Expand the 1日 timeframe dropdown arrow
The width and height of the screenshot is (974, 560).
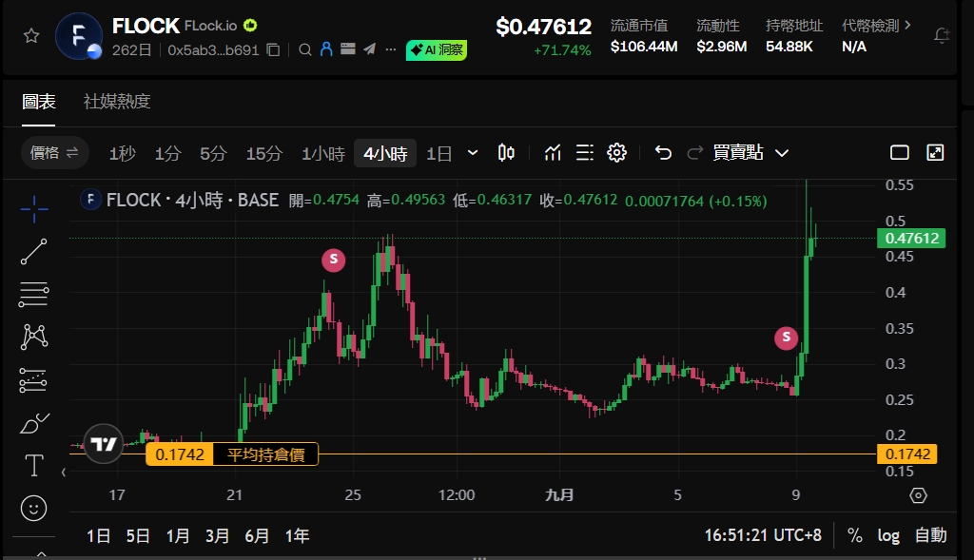pyautogui.click(x=472, y=152)
